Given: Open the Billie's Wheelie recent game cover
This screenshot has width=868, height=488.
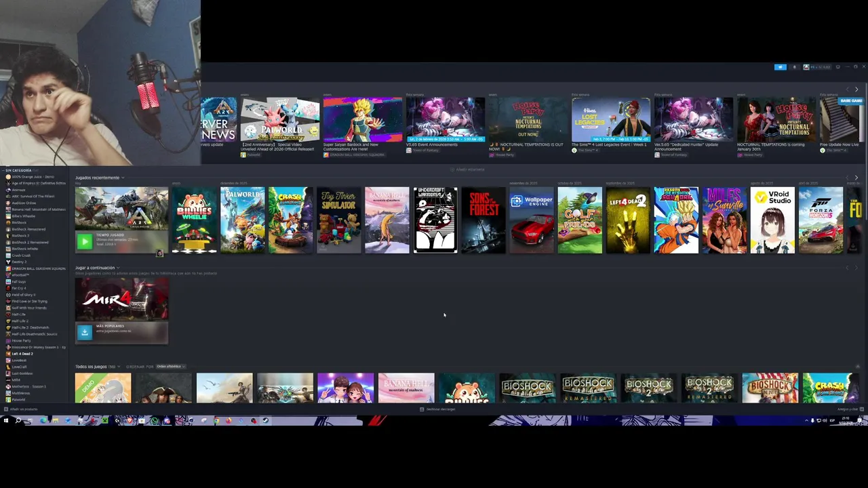Looking at the screenshot, I should [x=195, y=220].
